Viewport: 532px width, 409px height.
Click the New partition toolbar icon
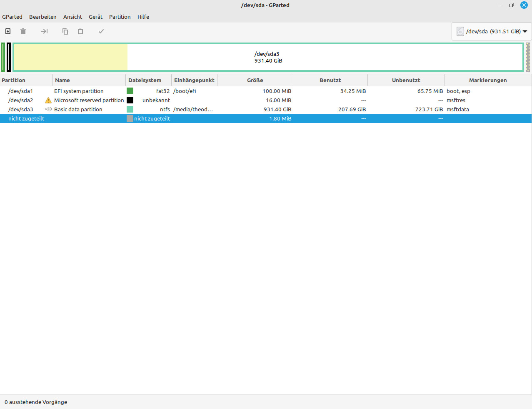[x=8, y=31]
